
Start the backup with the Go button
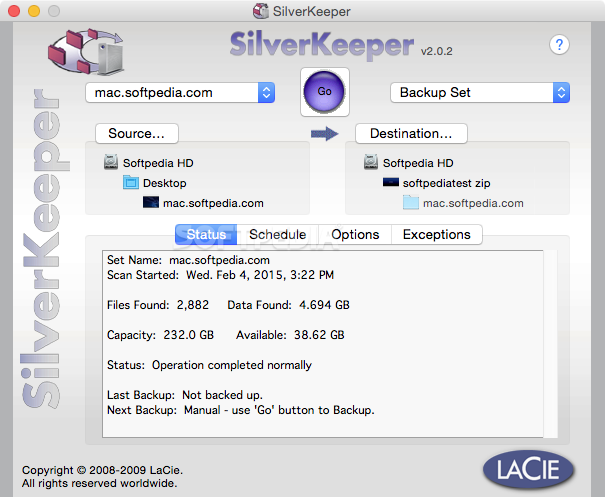(324, 92)
